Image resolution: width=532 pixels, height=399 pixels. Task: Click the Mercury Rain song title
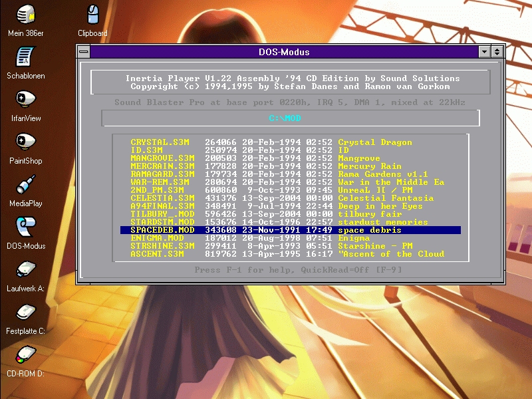click(x=370, y=166)
